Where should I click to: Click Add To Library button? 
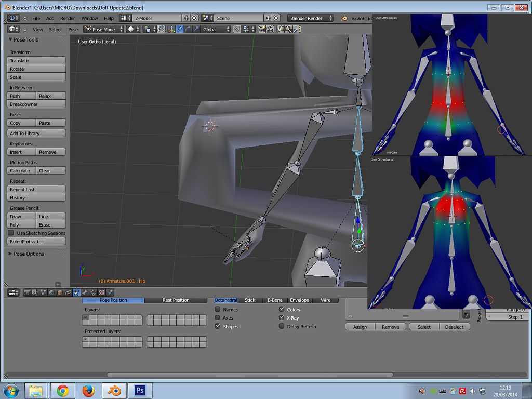(x=36, y=133)
